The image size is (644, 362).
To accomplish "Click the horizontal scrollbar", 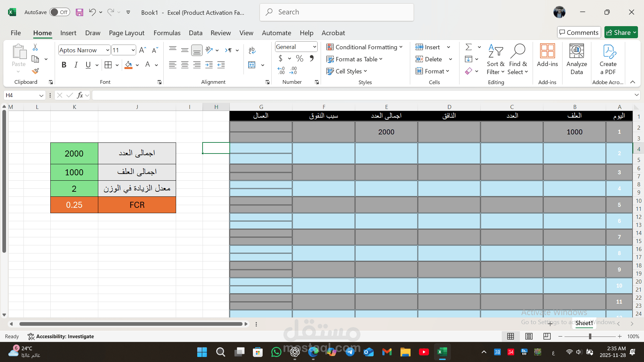I will click(131, 324).
